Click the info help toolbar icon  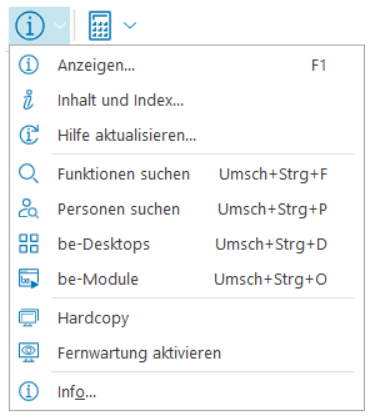[x=30, y=25]
